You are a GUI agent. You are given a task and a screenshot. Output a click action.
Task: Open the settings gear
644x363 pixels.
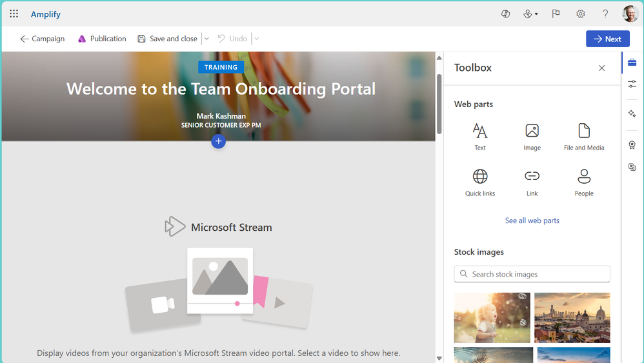point(580,14)
